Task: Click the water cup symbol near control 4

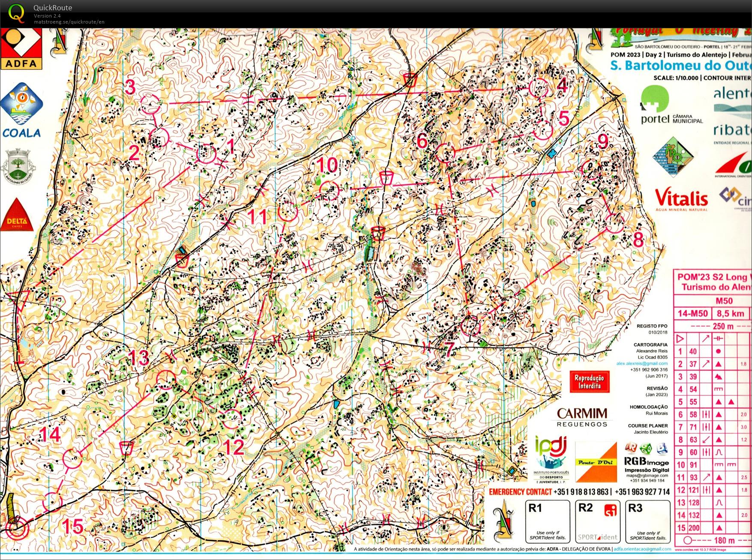Action: (410, 79)
